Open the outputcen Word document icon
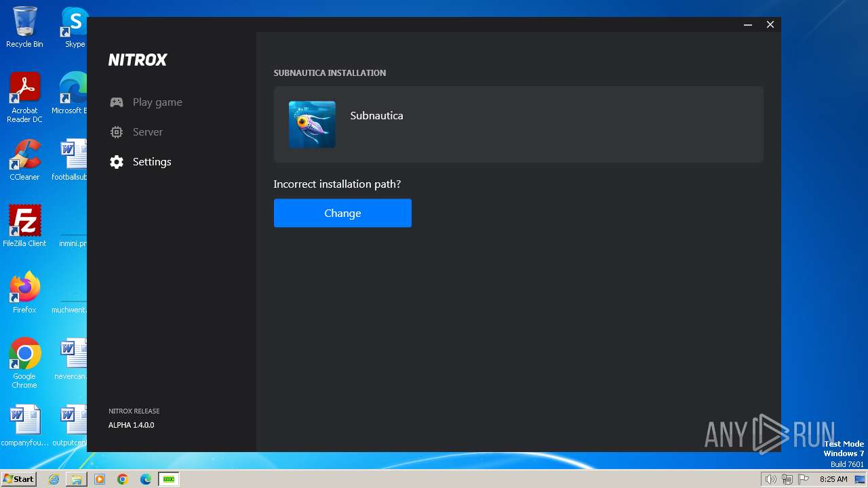 point(70,425)
